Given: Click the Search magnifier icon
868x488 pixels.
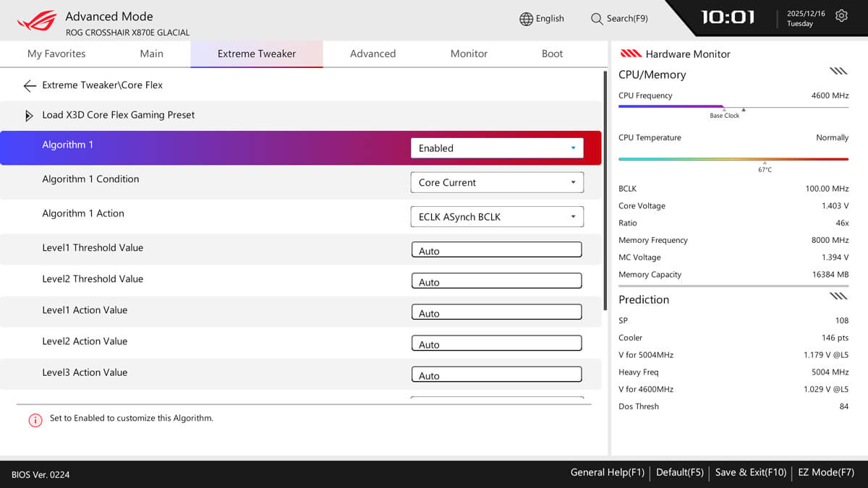Looking at the screenshot, I should [597, 19].
